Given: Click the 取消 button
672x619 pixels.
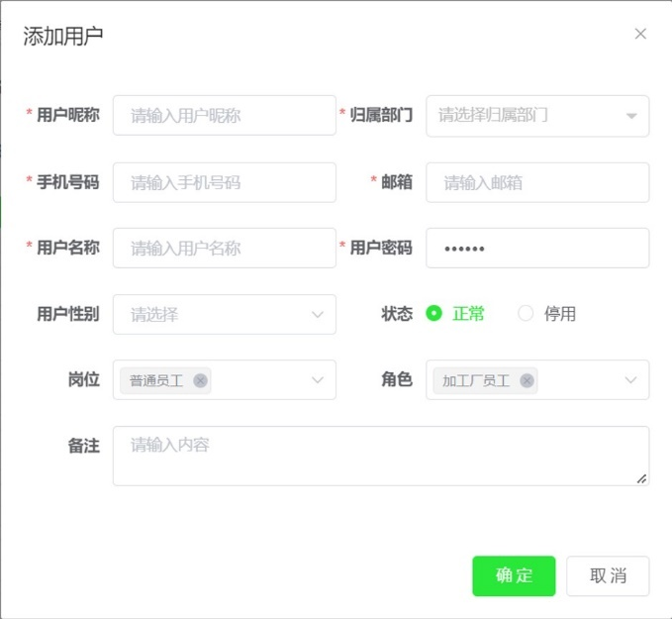Looking at the screenshot, I should click(x=608, y=576).
